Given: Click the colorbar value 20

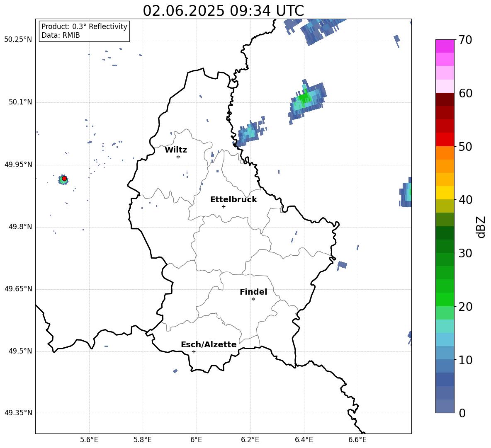Looking at the screenshot, I should (x=465, y=307).
